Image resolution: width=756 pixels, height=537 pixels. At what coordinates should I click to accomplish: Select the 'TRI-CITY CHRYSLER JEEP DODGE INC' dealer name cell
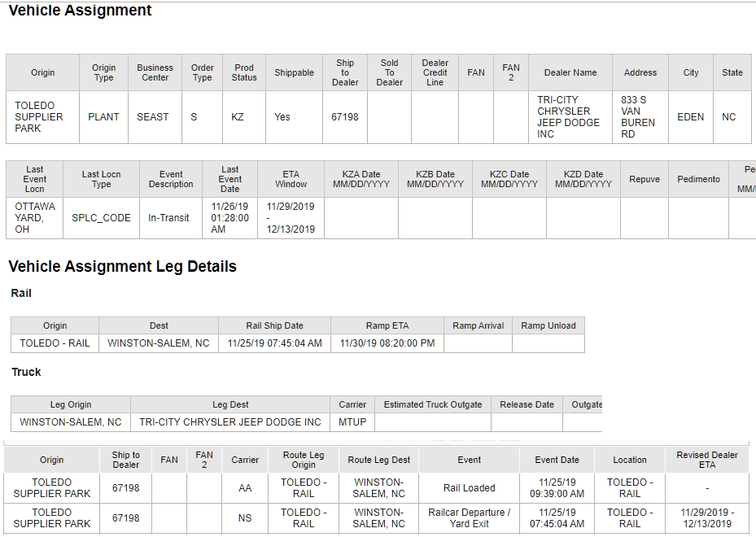coord(570,116)
